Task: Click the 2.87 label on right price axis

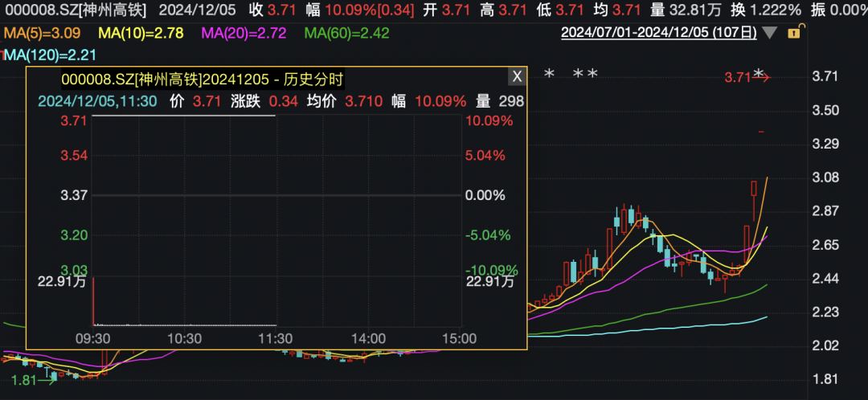Action: 825,211
